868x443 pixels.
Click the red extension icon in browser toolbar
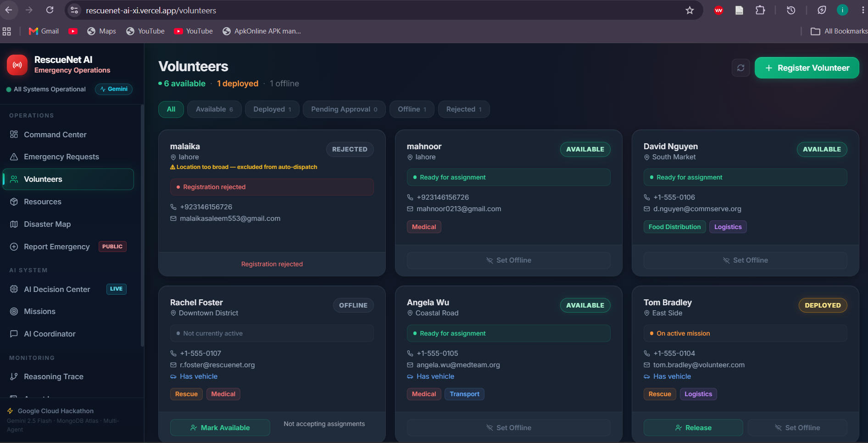718,10
